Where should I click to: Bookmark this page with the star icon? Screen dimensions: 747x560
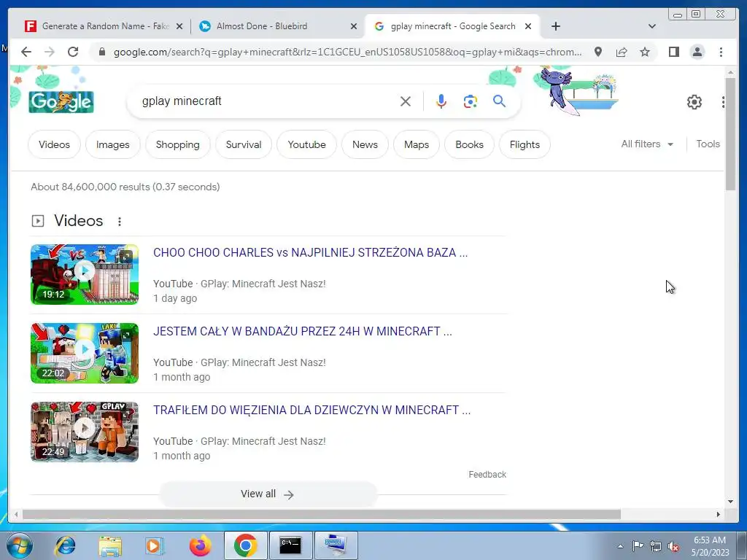(645, 52)
